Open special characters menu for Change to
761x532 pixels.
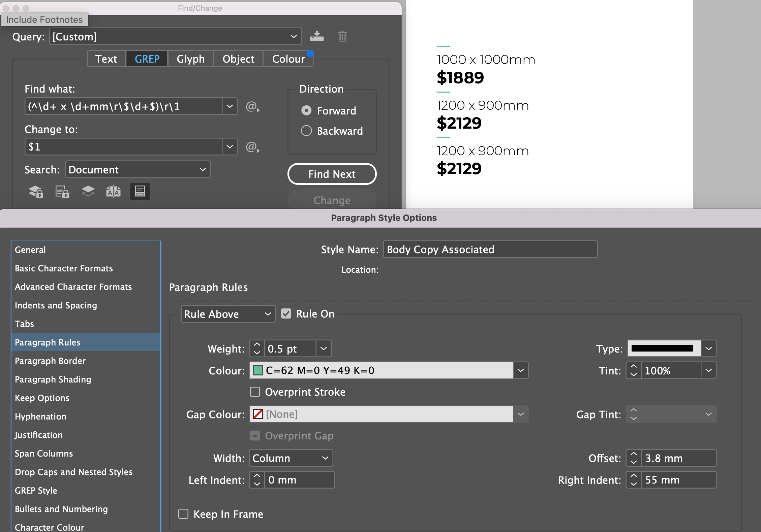click(252, 147)
